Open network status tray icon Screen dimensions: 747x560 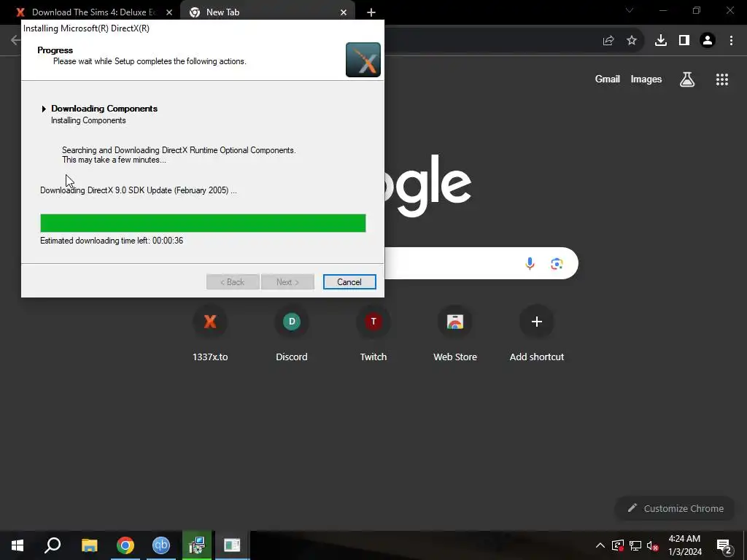635,545
